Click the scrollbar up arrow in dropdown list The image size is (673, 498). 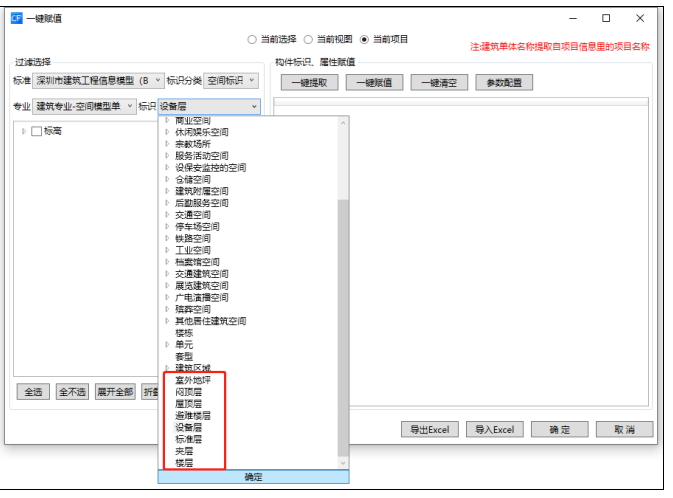point(343,123)
